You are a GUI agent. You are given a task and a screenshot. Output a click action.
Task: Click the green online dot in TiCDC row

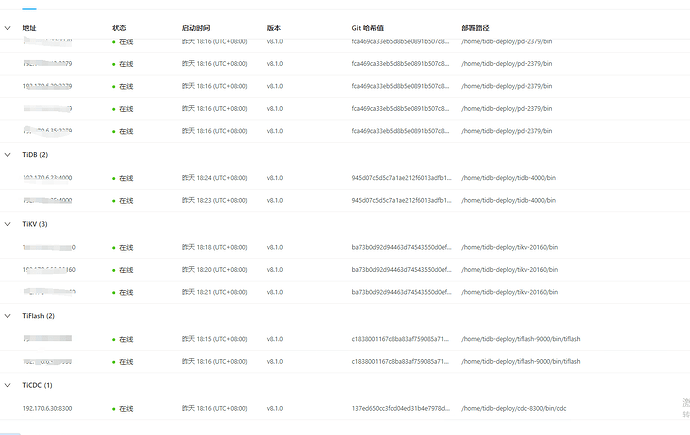click(114, 408)
